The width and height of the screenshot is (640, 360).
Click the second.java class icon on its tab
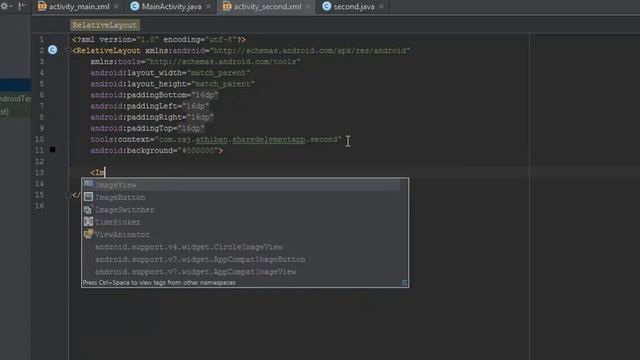tap(327, 6)
